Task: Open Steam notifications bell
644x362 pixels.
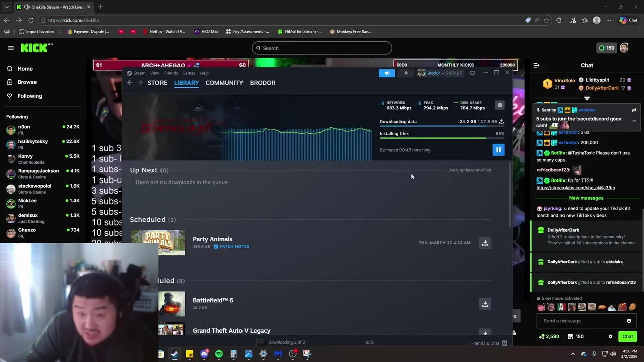Action: pyautogui.click(x=406, y=73)
